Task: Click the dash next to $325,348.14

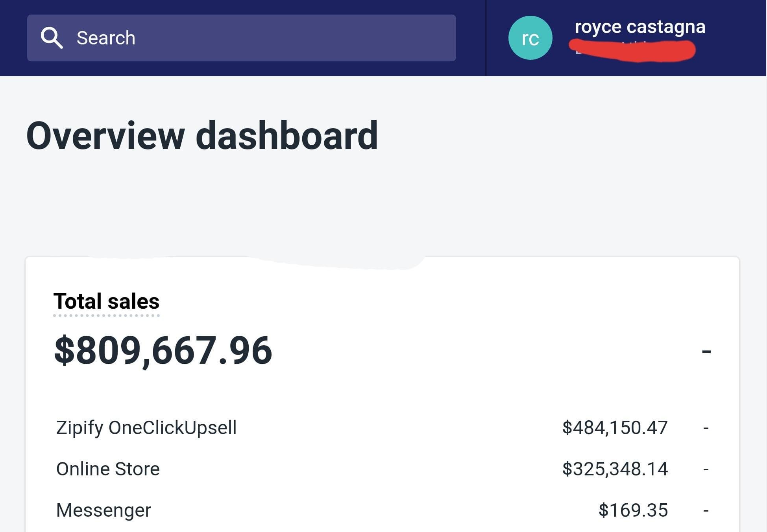Action: pyautogui.click(x=706, y=469)
